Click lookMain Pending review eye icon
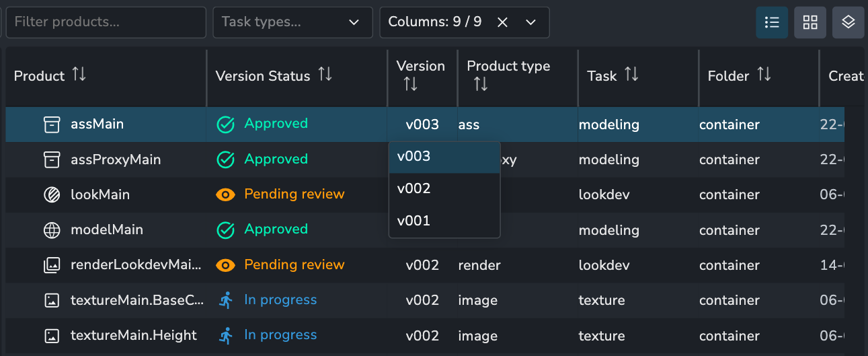Image resolution: width=868 pixels, height=356 pixels. tap(225, 195)
